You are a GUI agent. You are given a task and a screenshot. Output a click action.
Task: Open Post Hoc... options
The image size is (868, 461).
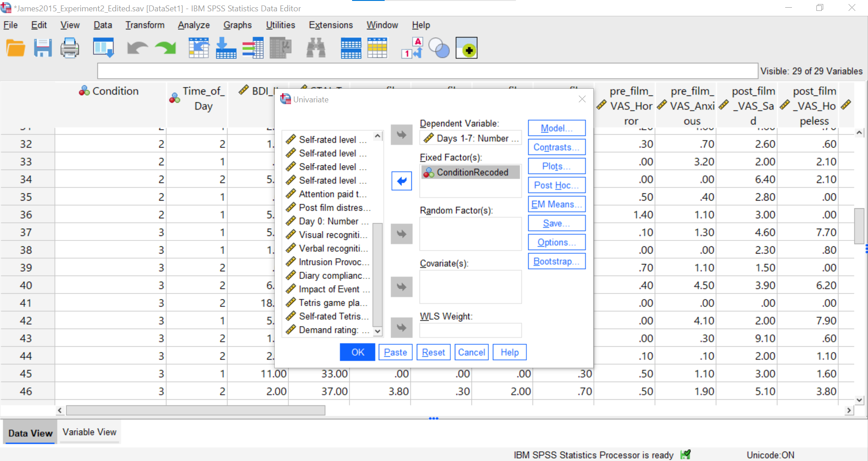[x=557, y=185]
